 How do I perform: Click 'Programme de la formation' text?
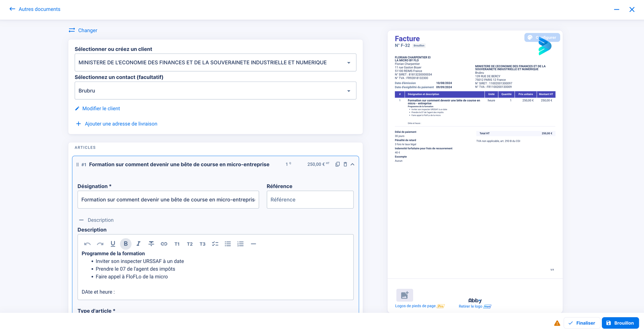113,254
